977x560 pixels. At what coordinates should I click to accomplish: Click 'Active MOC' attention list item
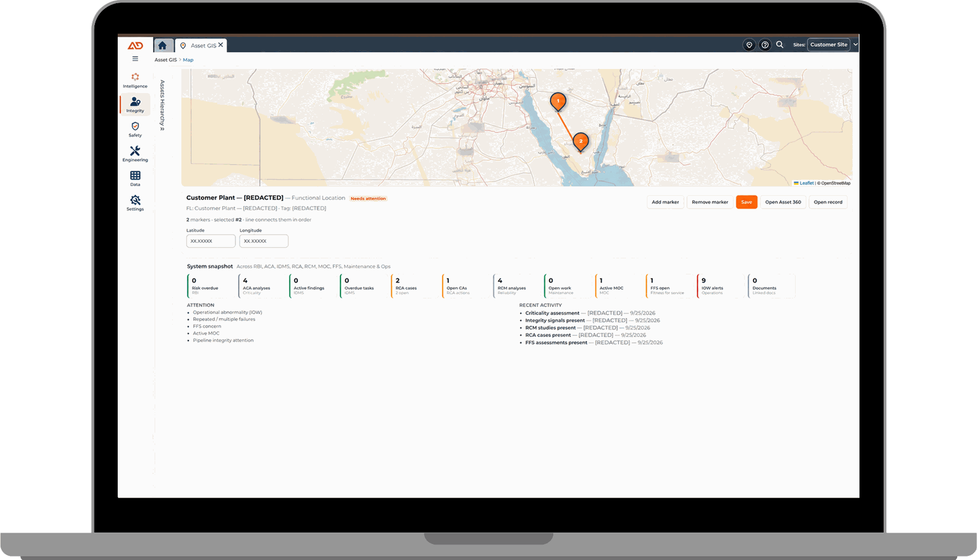pos(206,333)
